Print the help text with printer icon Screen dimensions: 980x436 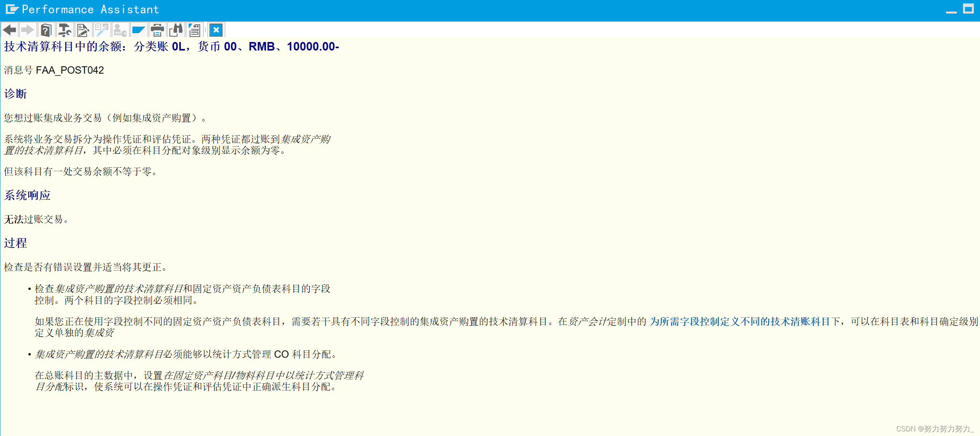157,30
